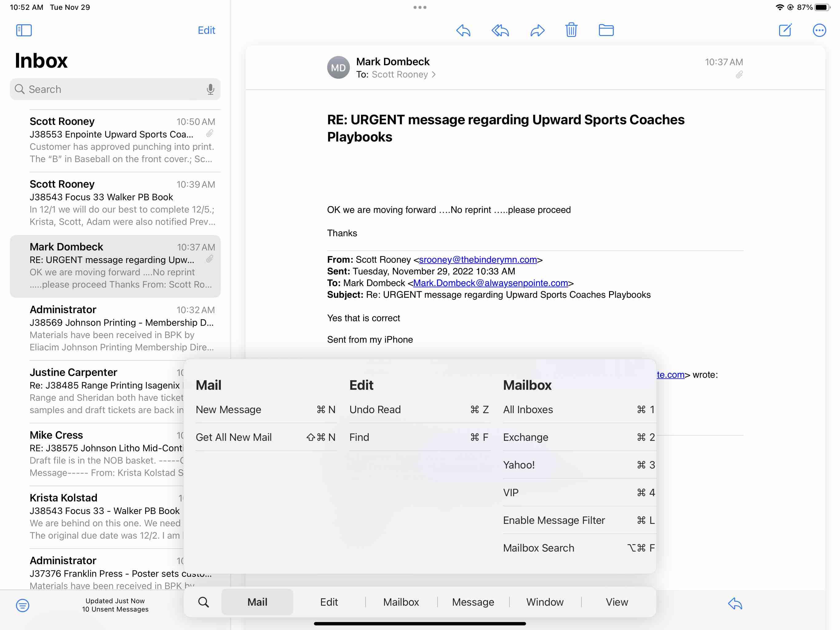
Task: Open srooney@thebinderymn.com email link
Action: pyautogui.click(x=478, y=260)
